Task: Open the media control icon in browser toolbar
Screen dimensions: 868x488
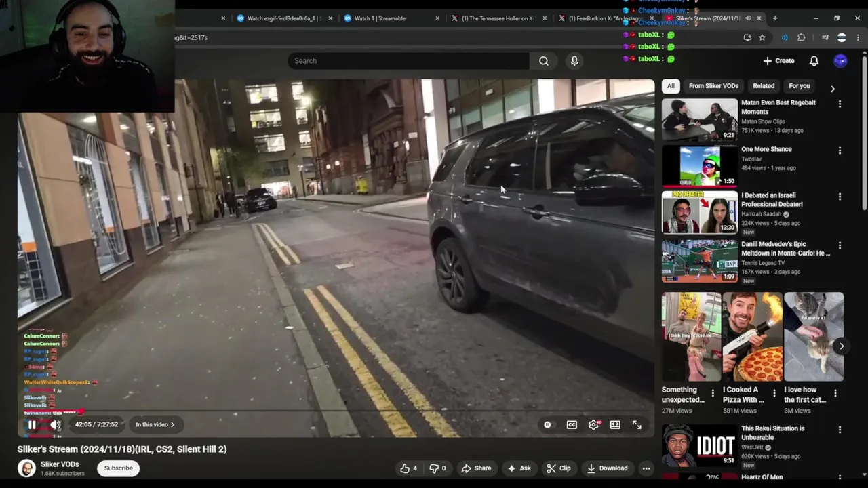Action: click(825, 38)
